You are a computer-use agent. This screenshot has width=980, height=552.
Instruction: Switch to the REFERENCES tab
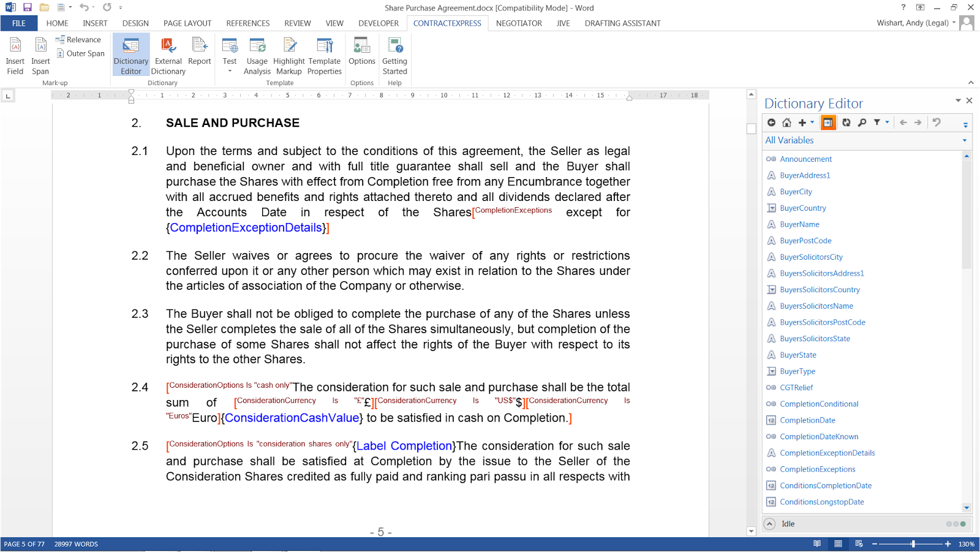(248, 23)
